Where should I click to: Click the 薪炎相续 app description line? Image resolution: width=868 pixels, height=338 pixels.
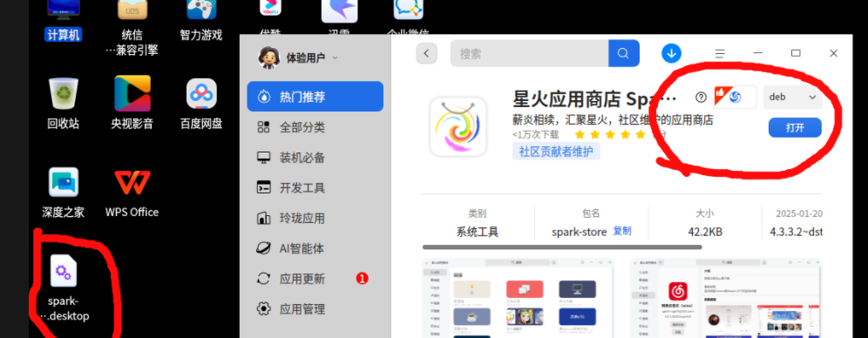[613, 120]
